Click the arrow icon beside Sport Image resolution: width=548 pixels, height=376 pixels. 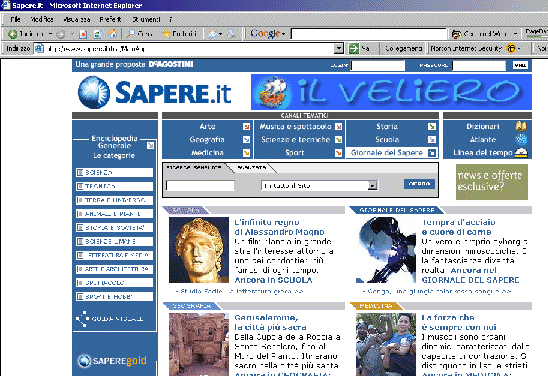[x=338, y=153]
